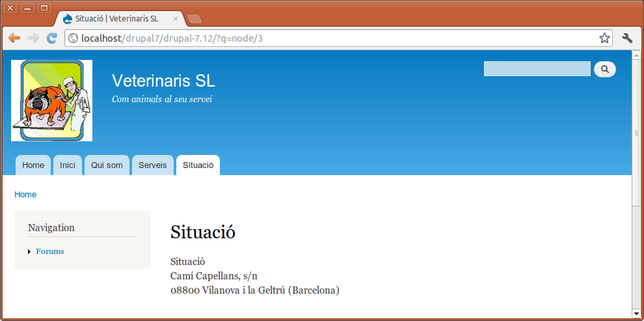
Task: Expand the Forums navigation arrow
Action: pyautogui.click(x=29, y=252)
